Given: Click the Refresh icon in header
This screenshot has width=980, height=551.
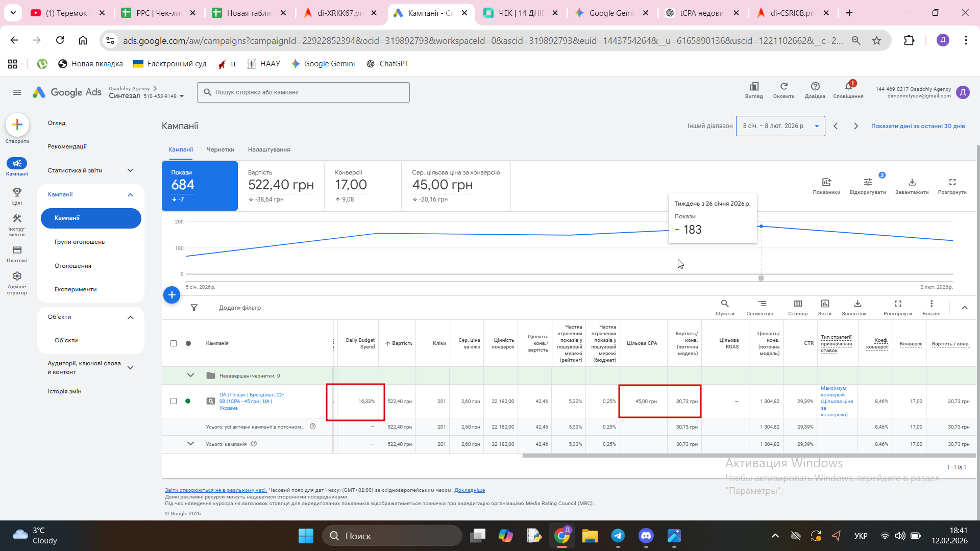Looking at the screenshot, I should (783, 87).
